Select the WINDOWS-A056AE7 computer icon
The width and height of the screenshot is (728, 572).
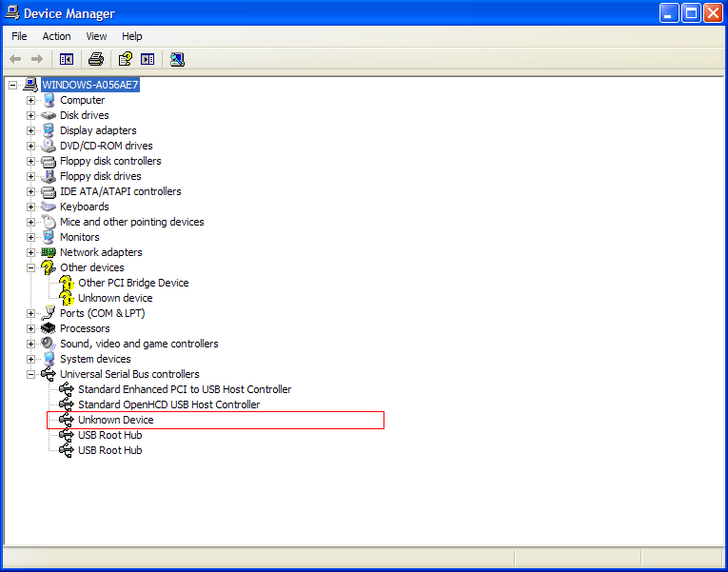pos(30,85)
